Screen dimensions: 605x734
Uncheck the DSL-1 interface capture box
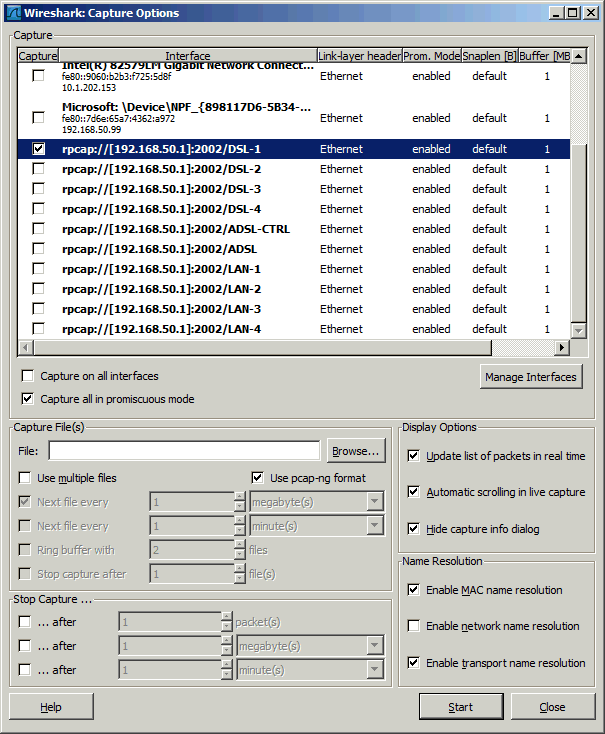(38, 149)
